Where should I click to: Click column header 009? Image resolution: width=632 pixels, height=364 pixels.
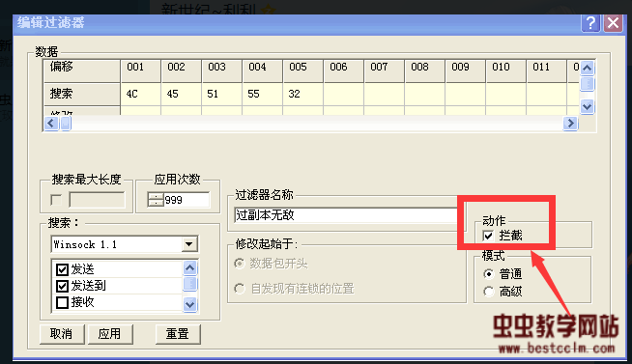pyautogui.click(x=466, y=70)
